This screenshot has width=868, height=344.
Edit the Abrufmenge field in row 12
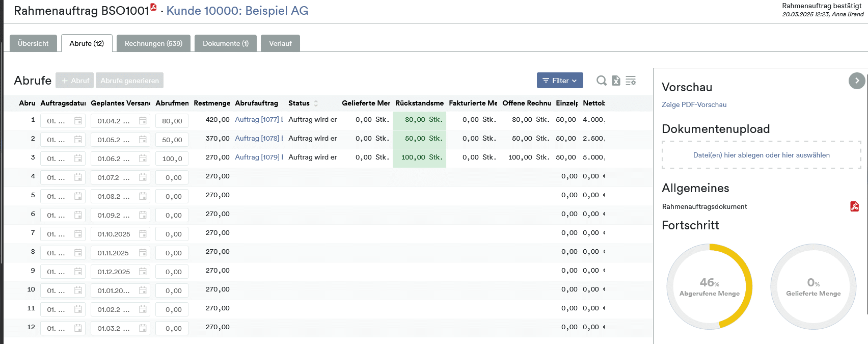(x=172, y=328)
